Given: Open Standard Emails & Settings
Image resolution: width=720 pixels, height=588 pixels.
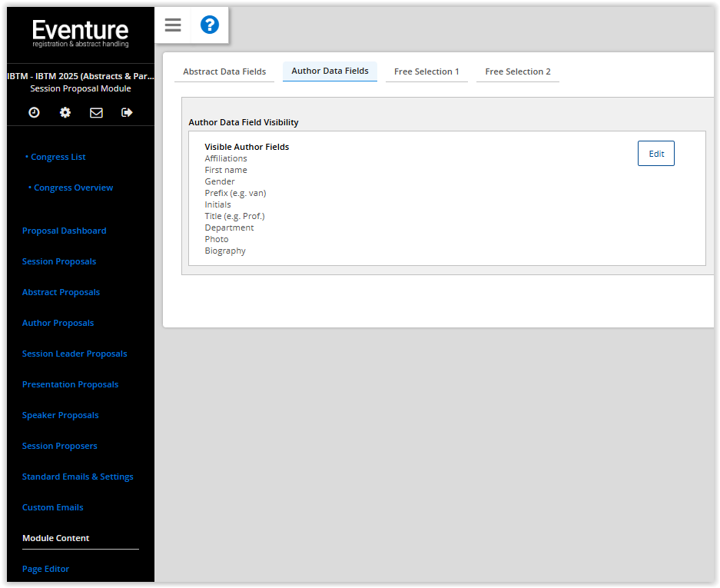Looking at the screenshot, I should click(x=78, y=477).
